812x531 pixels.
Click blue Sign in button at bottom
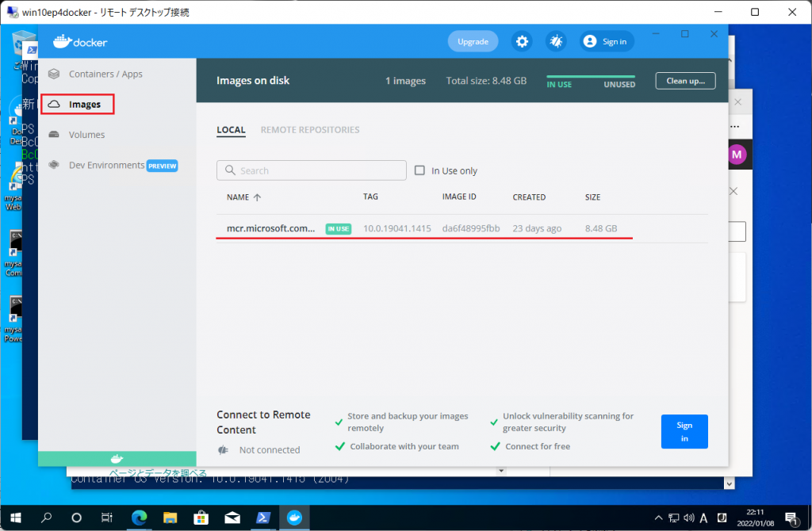[684, 432]
